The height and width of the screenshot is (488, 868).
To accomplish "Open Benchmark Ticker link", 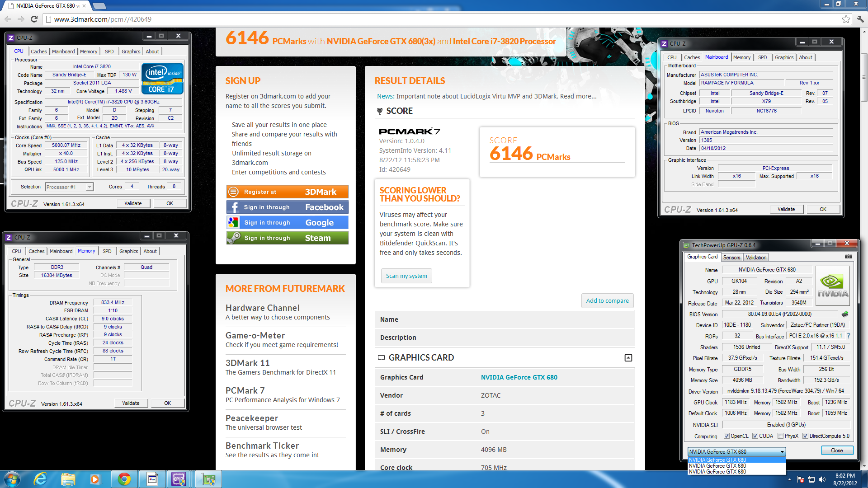I will tap(262, 446).
